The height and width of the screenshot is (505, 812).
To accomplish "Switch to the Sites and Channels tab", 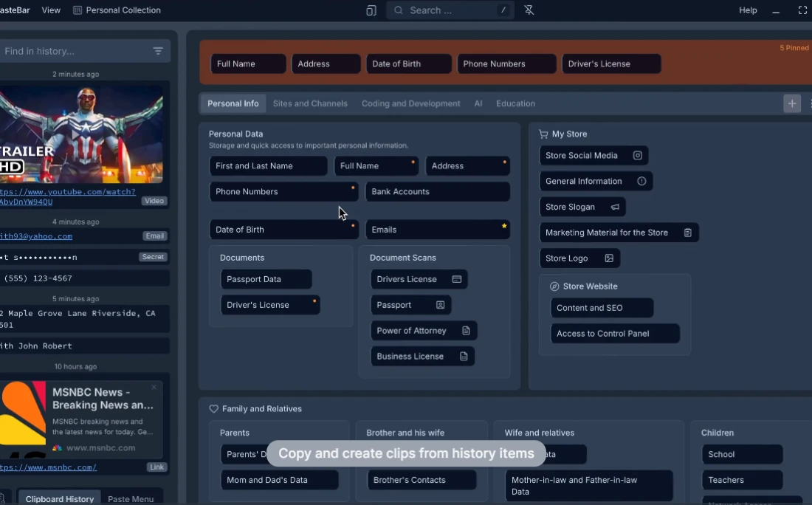I will coord(310,103).
